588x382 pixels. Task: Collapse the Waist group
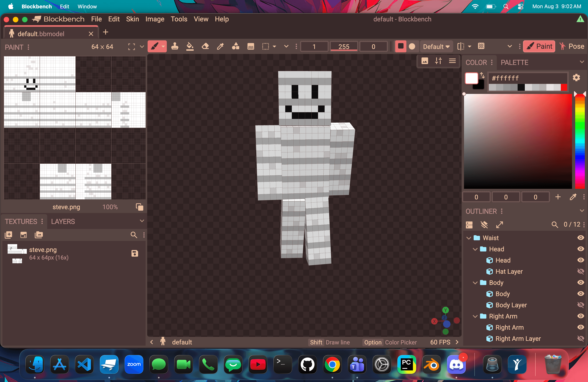469,238
